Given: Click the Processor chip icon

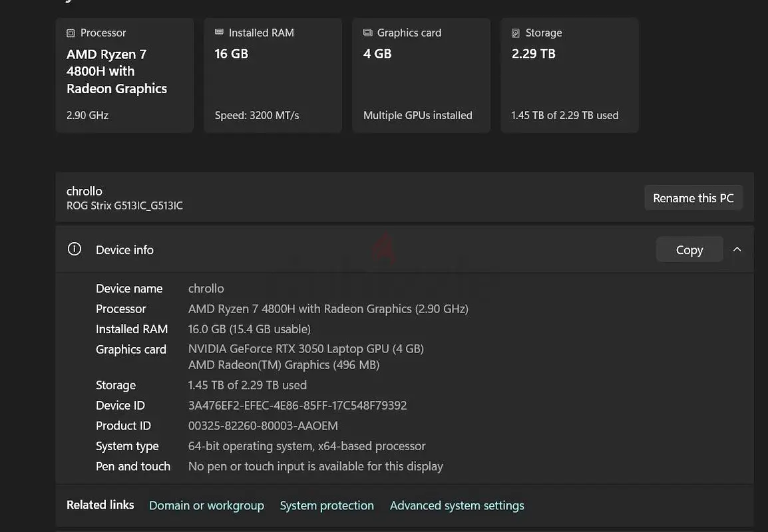Looking at the screenshot, I should [71, 33].
